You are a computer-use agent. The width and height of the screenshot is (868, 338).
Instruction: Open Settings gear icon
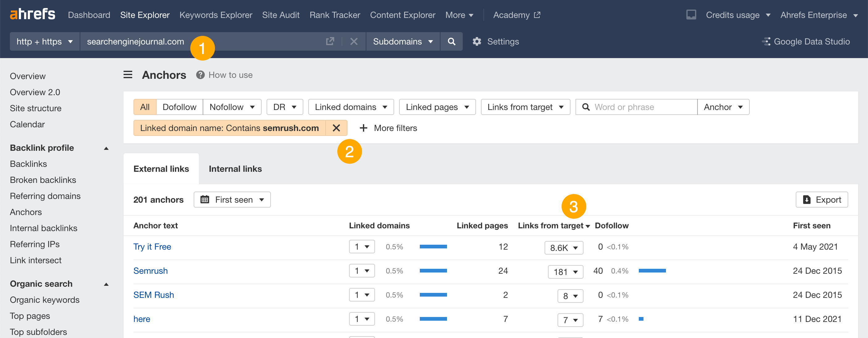coord(477,41)
